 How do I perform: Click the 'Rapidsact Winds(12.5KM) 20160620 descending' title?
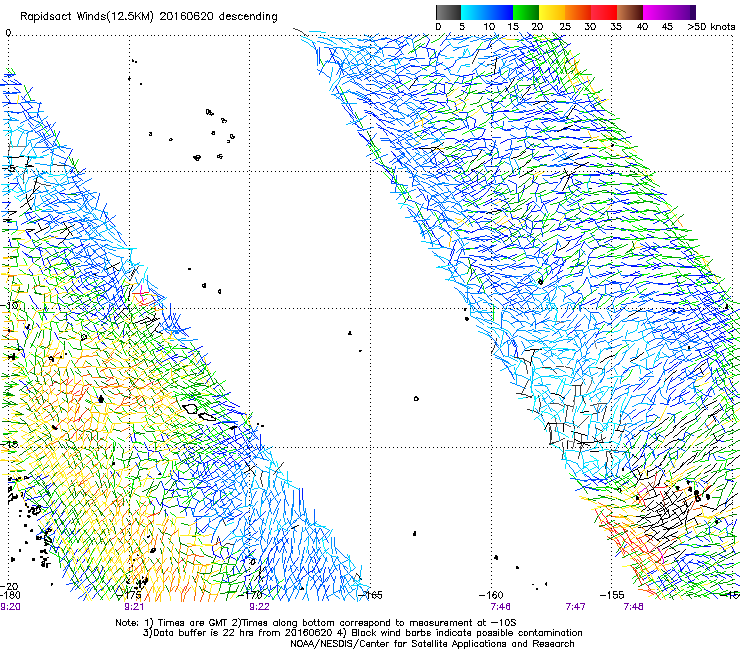pyautogui.click(x=149, y=17)
